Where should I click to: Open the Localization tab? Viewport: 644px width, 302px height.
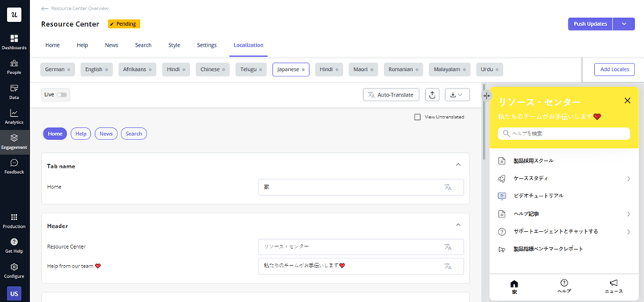coord(249,45)
